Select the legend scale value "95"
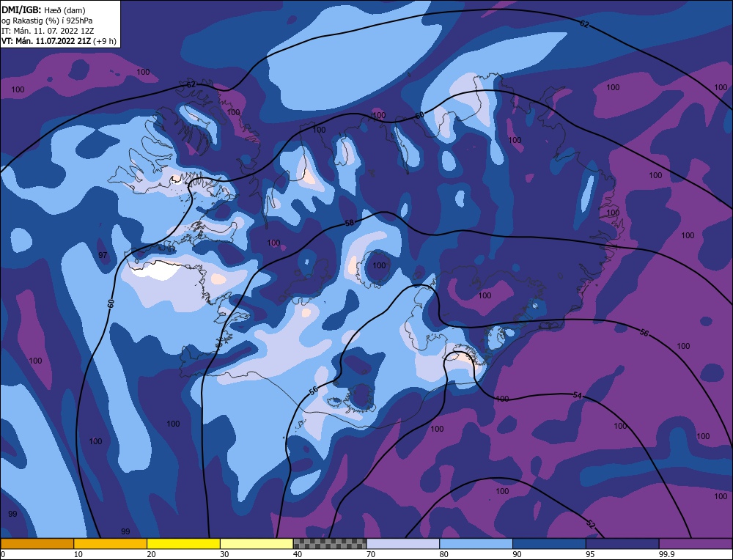 [590, 554]
